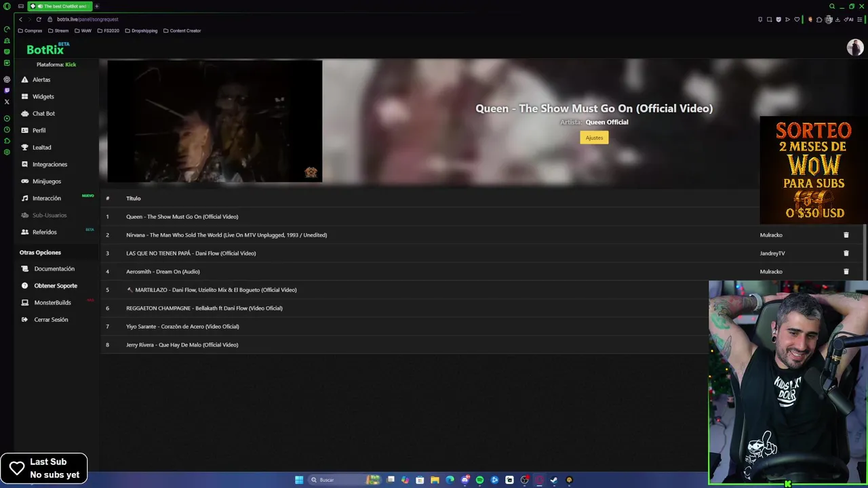Reload the page with the refresh icon
Viewport: 868px width, 488px height.
click(x=39, y=20)
